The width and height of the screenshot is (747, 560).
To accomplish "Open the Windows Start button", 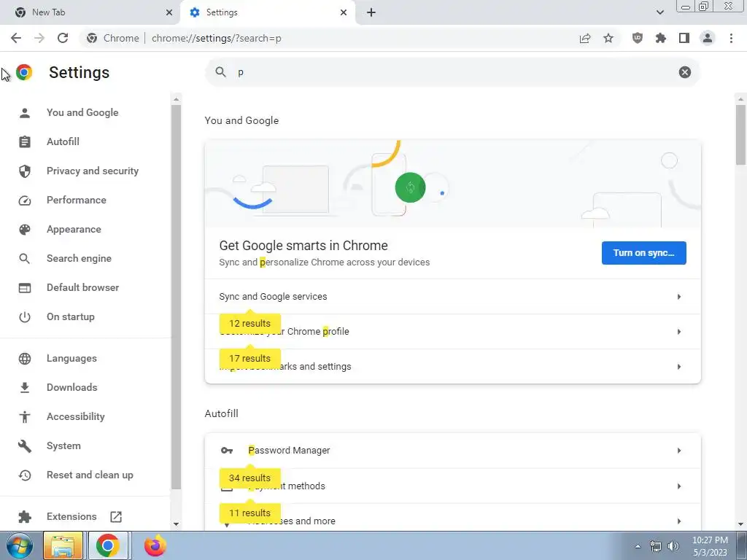I will pos(20,545).
